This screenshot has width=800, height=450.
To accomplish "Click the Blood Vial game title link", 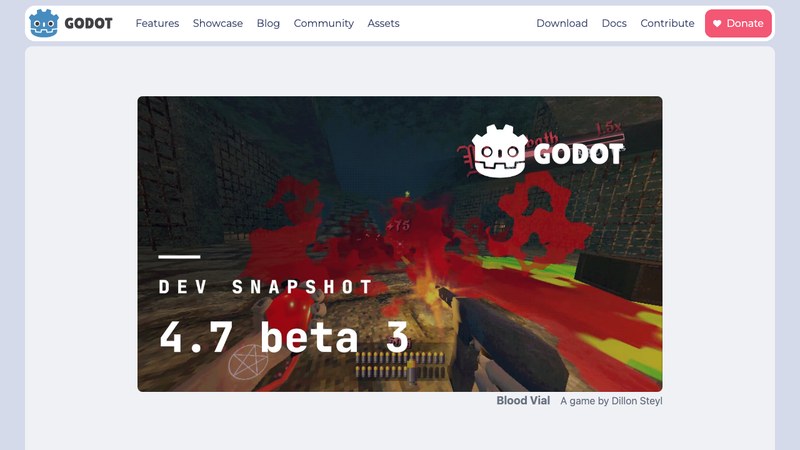I will click(523, 401).
